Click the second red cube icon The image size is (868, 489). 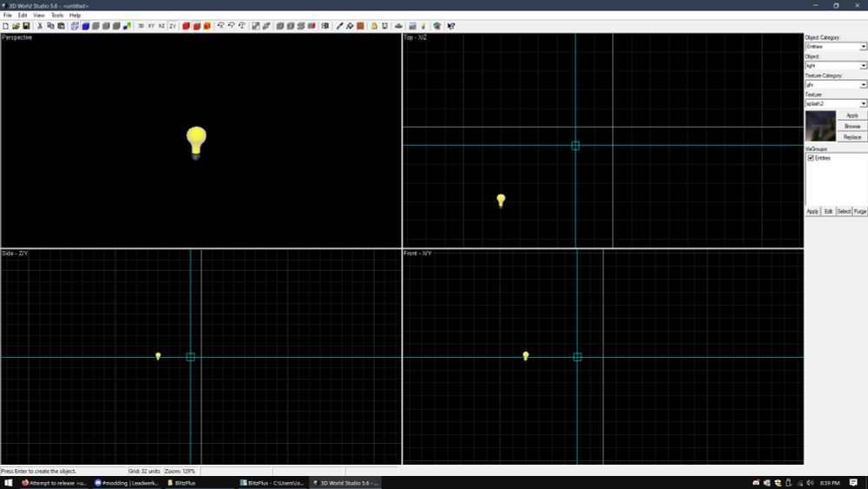pos(196,26)
